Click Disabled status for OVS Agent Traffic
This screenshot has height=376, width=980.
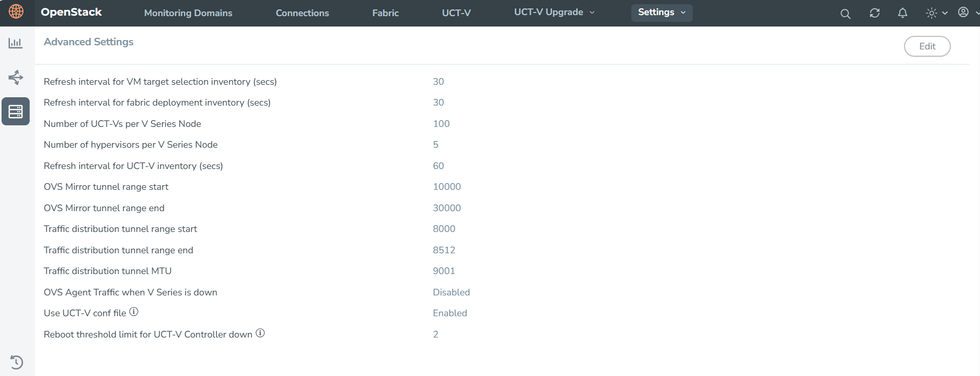click(x=452, y=292)
